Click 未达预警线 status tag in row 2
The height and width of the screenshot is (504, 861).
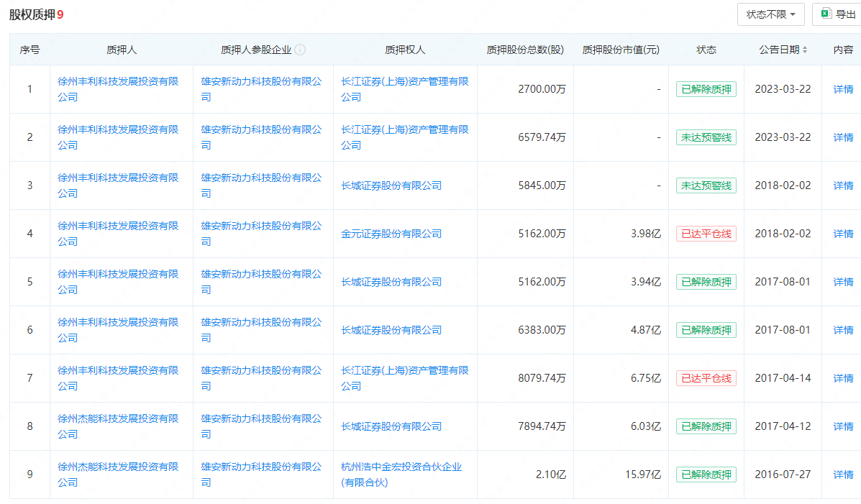pos(706,137)
